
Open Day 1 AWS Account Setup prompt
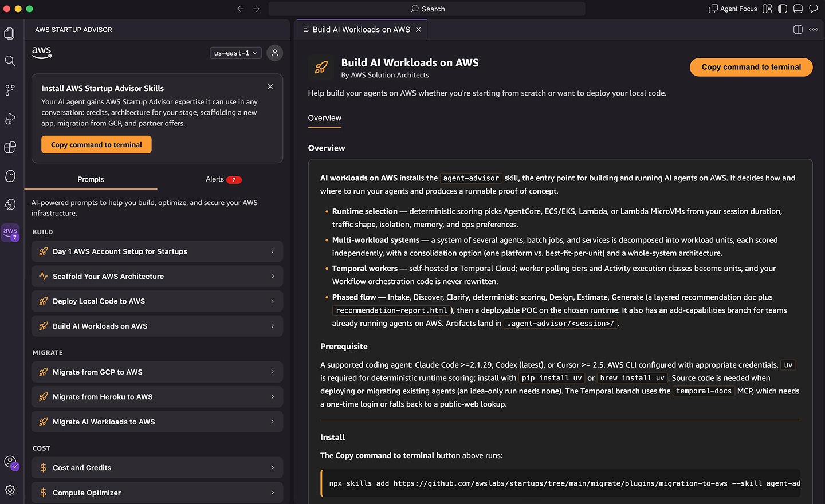pyautogui.click(x=157, y=251)
